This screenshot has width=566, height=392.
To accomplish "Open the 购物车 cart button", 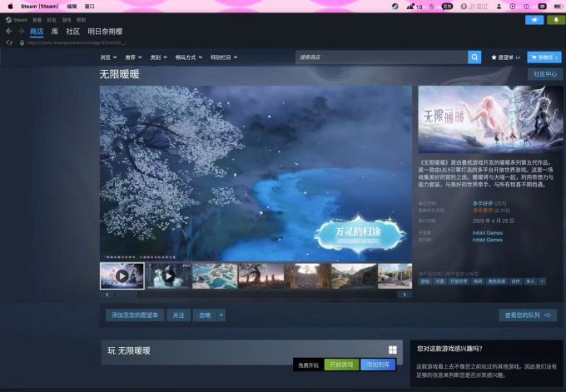I will click(544, 57).
